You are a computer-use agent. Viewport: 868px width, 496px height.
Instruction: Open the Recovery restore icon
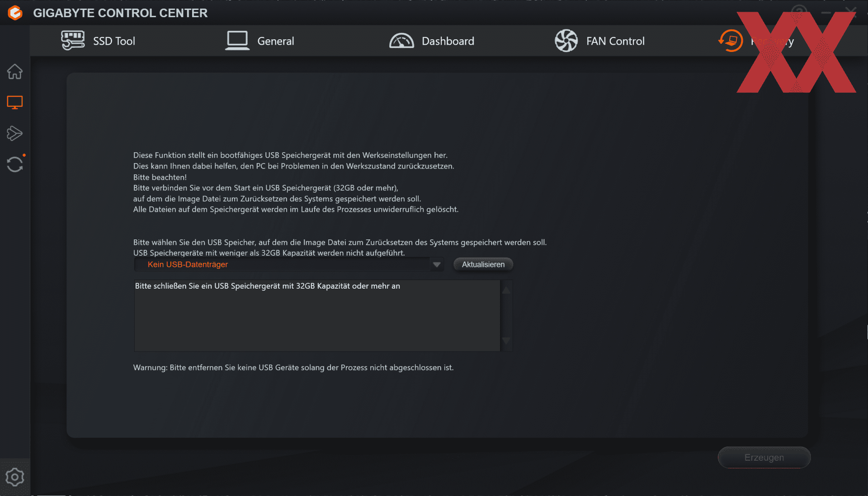coord(731,41)
